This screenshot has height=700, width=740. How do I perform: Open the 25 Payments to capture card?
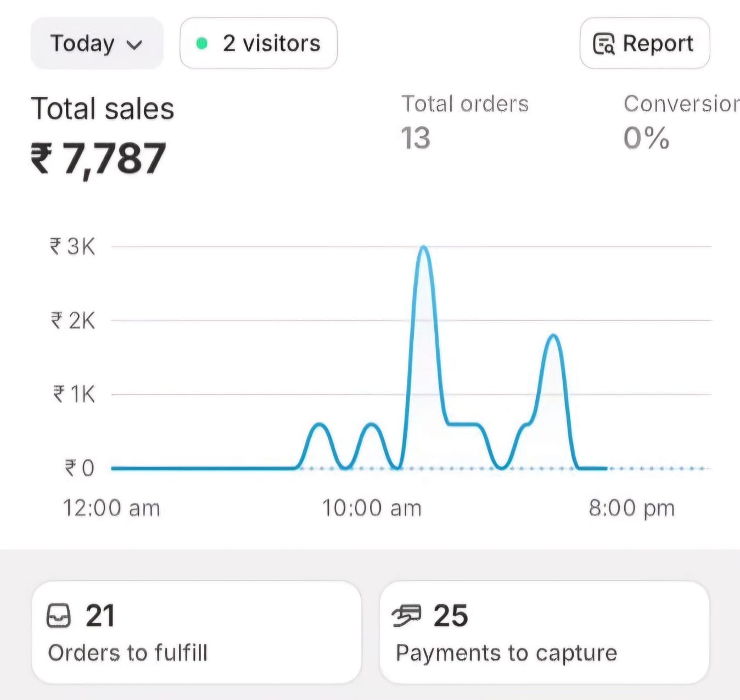tap(543, 632)
